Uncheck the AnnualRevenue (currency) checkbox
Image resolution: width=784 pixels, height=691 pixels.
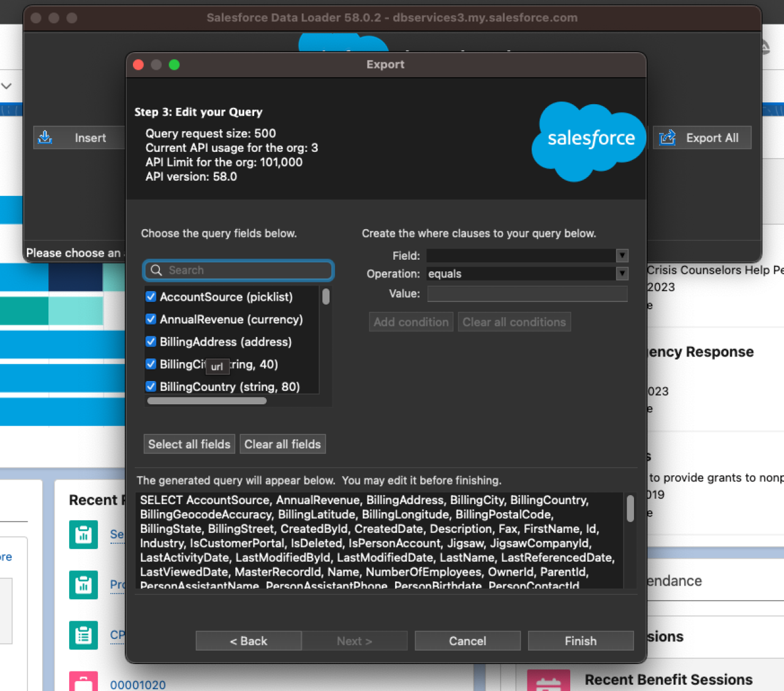coord(151,319)
